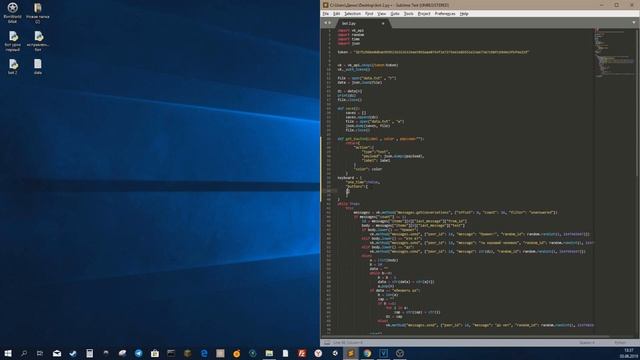
Task: Launch Yandex Browser from the taskbar
Action: click(x=318, y=353)
